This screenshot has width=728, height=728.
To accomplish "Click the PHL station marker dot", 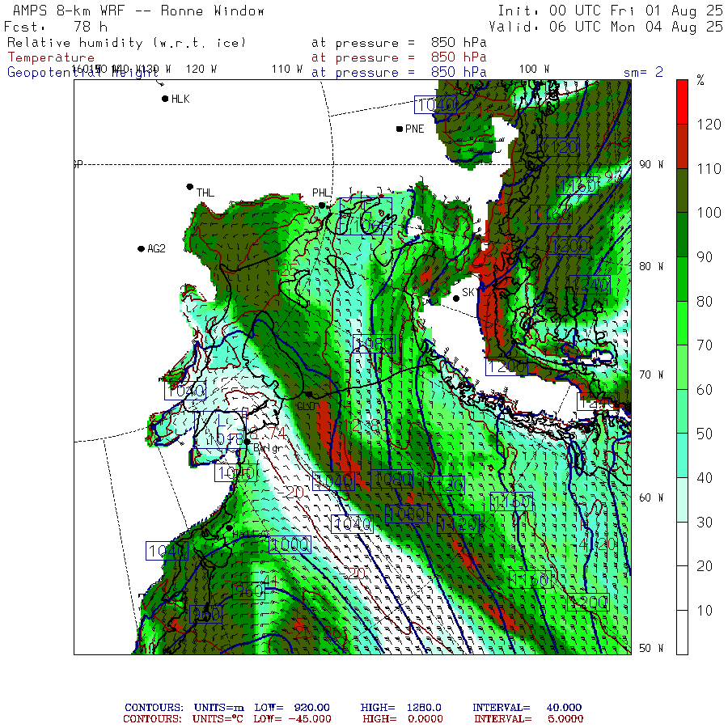I will point(322,205).
